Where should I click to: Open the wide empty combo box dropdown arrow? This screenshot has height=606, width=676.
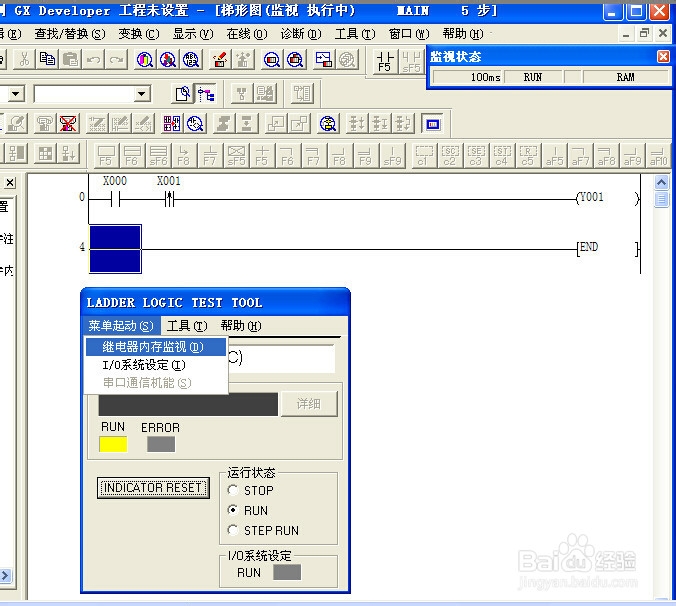(142, 94)
